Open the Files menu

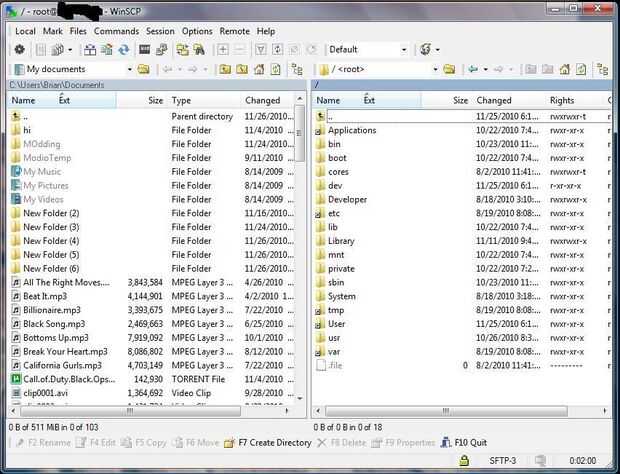(x=78, y=31)
